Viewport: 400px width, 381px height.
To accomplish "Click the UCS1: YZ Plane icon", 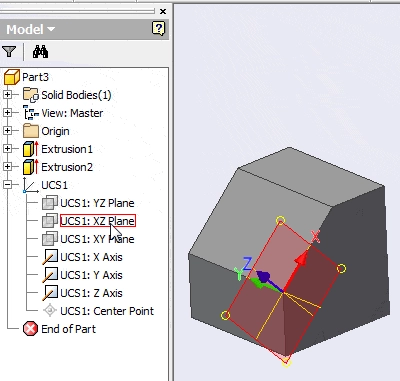I will click(x=50, y=203).
